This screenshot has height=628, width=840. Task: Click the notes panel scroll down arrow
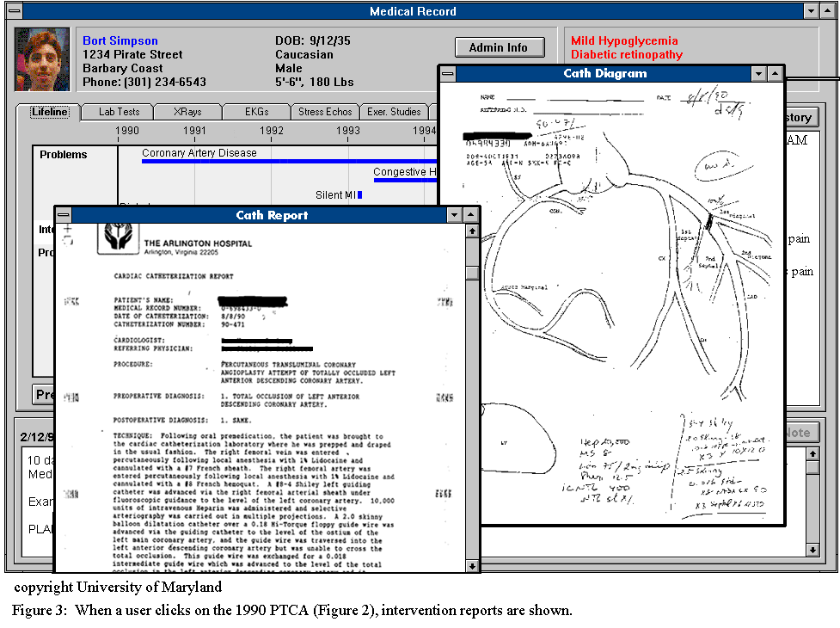click(812, 550)
